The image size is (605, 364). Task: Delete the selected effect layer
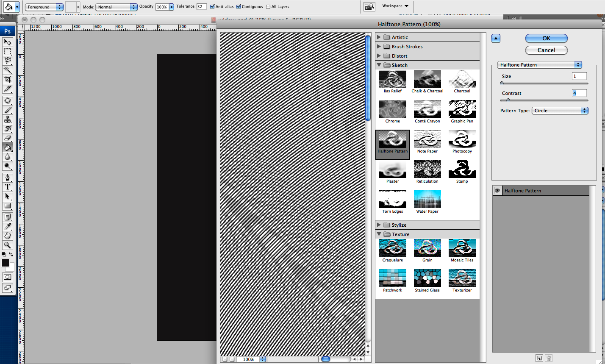(548, 358)
